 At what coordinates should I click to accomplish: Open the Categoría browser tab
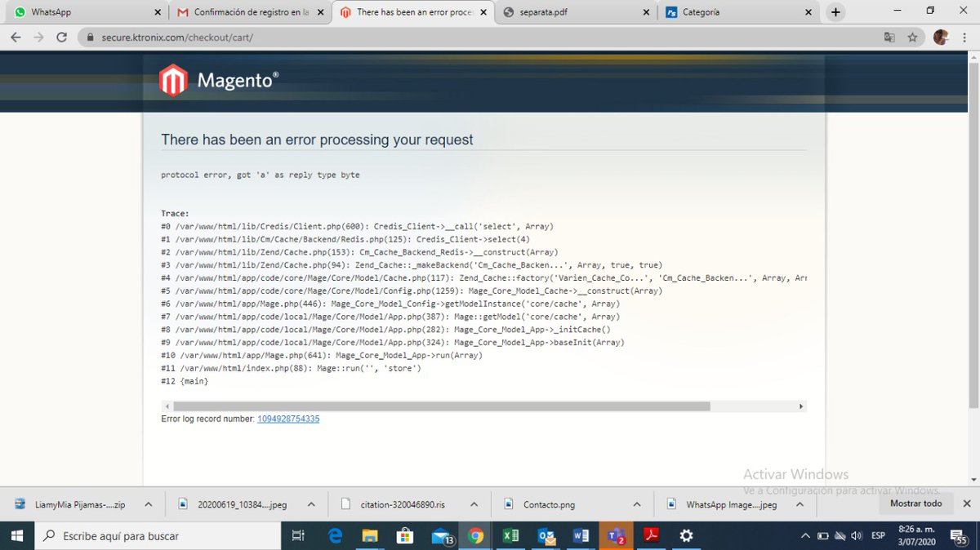click(739, 12)
